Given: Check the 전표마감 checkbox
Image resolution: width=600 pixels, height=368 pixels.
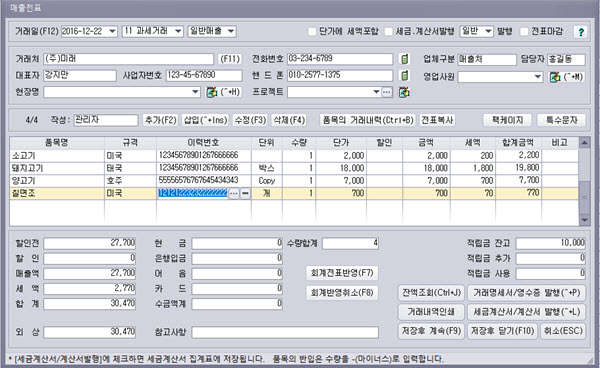Looking at the screenshot, I should tap(524, 31).
